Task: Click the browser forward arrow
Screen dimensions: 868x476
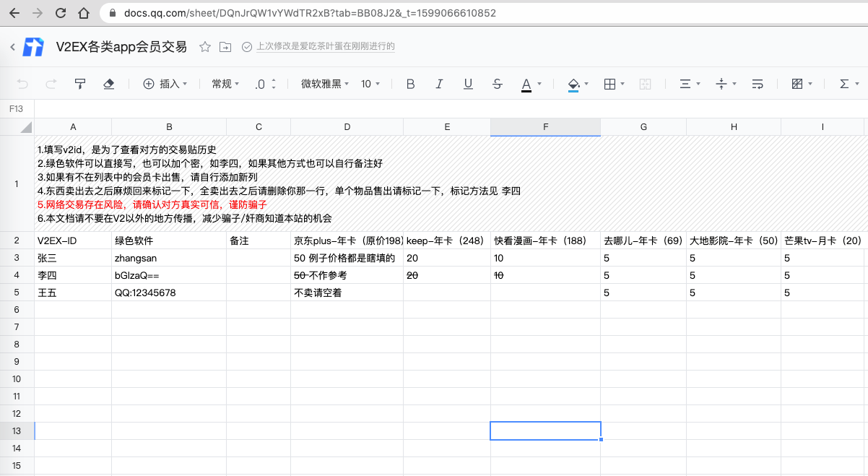Action: tap(38, 13)
